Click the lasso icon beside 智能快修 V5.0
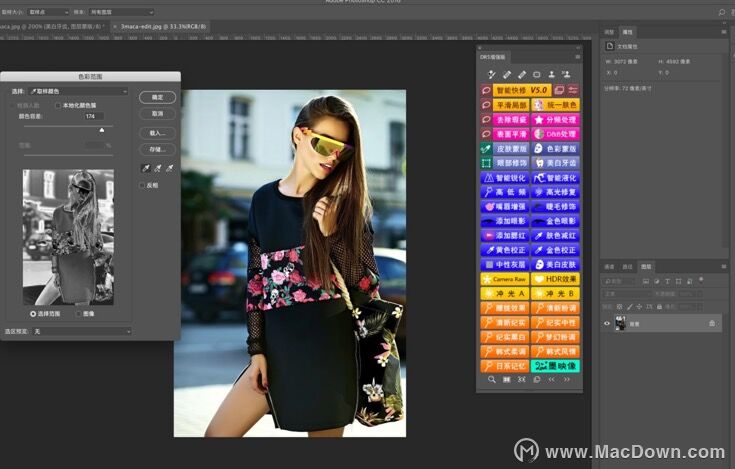Screen dimensions: 735x469 [x=486, y=90]
